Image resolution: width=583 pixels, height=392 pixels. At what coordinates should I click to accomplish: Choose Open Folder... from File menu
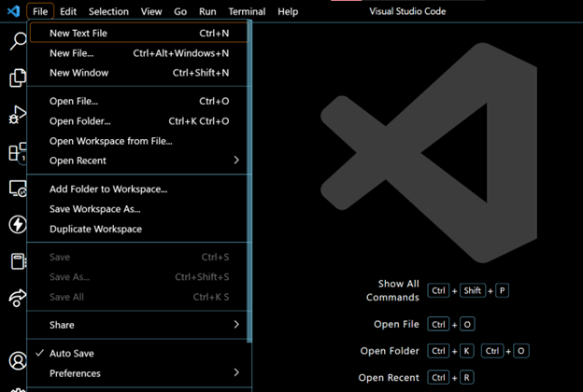[137, 121]
